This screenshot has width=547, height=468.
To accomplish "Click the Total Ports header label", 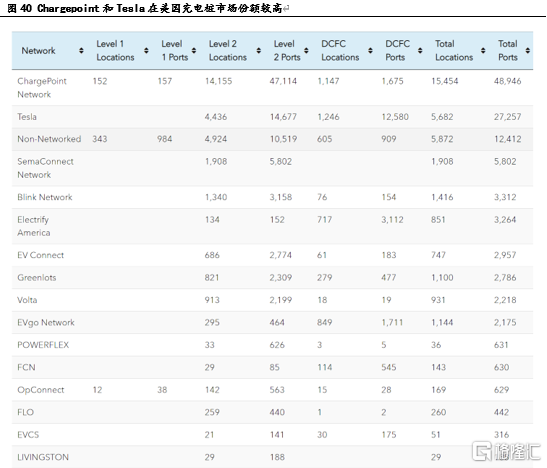I will click(508, 51).
